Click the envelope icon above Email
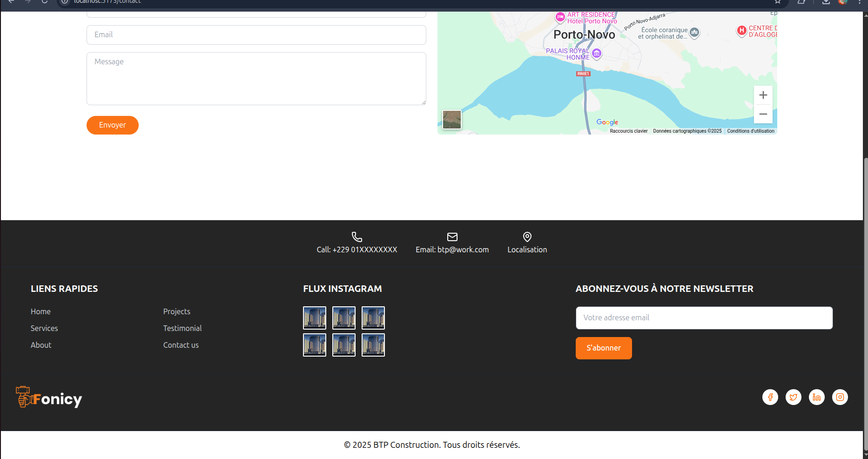 tap(452, 237)
